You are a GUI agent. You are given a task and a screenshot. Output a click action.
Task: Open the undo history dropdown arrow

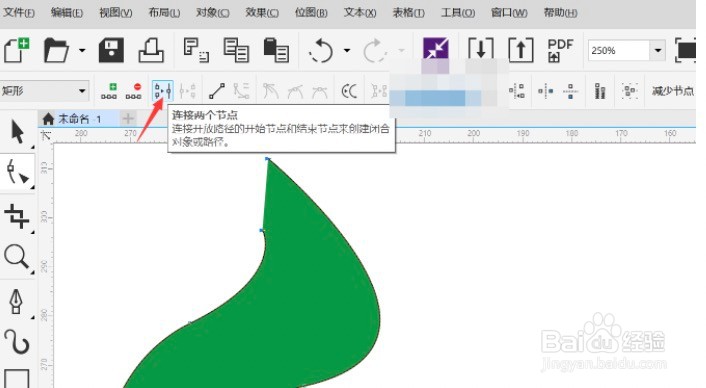(x=347, y=50)
